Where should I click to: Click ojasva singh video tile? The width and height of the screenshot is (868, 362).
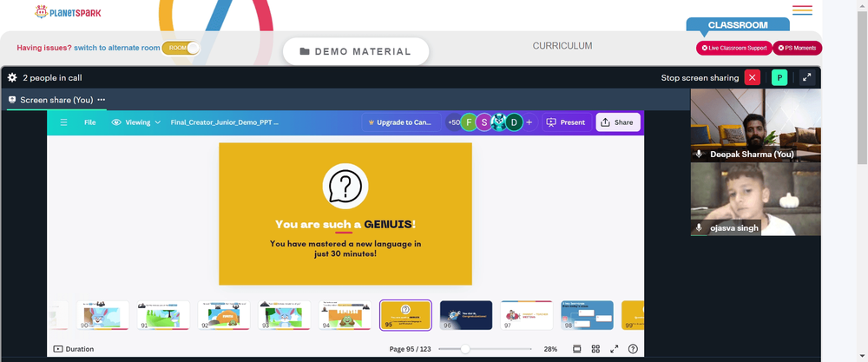[x=756, y=200]
